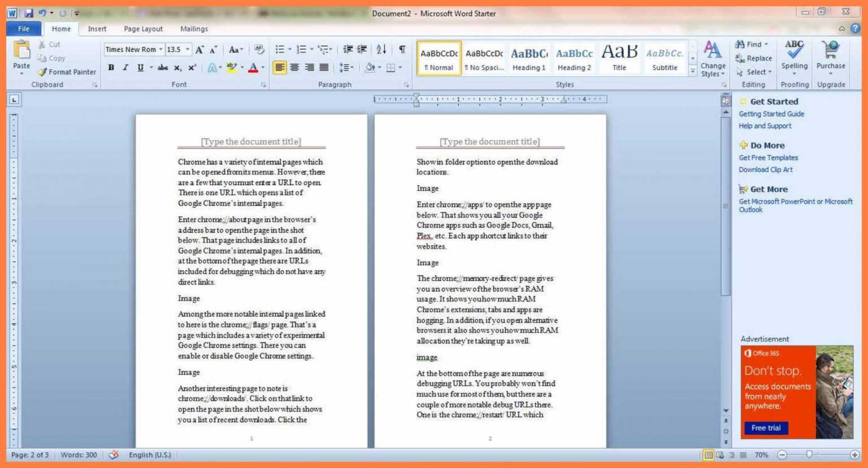Open the Mailings ribbon tab
The image size is (868, 468).
[x=194, y=29]
